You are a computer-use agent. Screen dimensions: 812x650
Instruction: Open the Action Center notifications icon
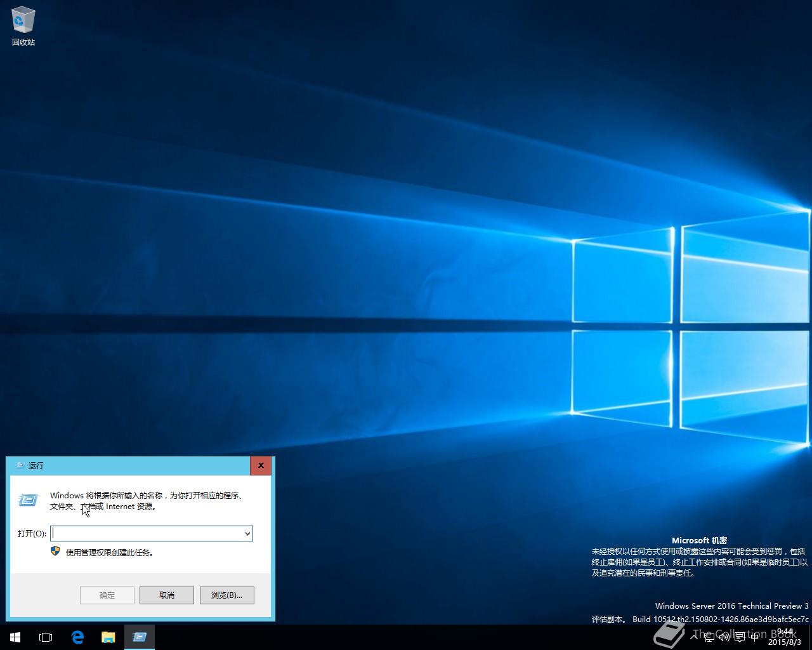pos(740,637)
